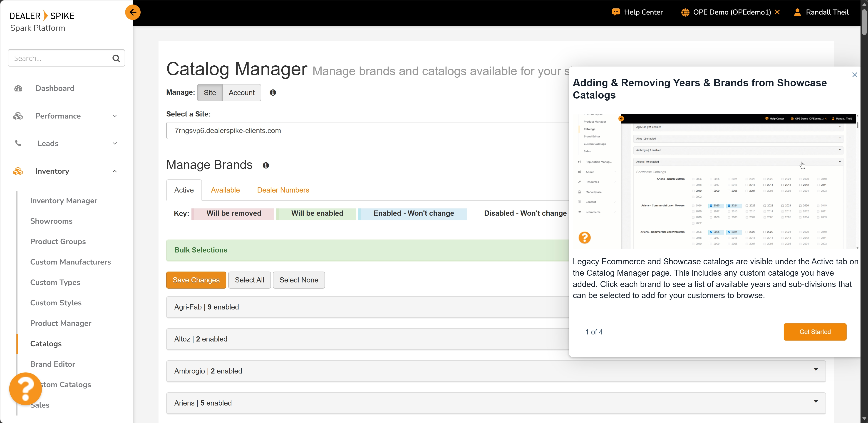The height and width of the screenshot is (423, 868).
Task: Click the info icon next to Manage Brands
Action: pyautogui.click(x=266, y=165)
